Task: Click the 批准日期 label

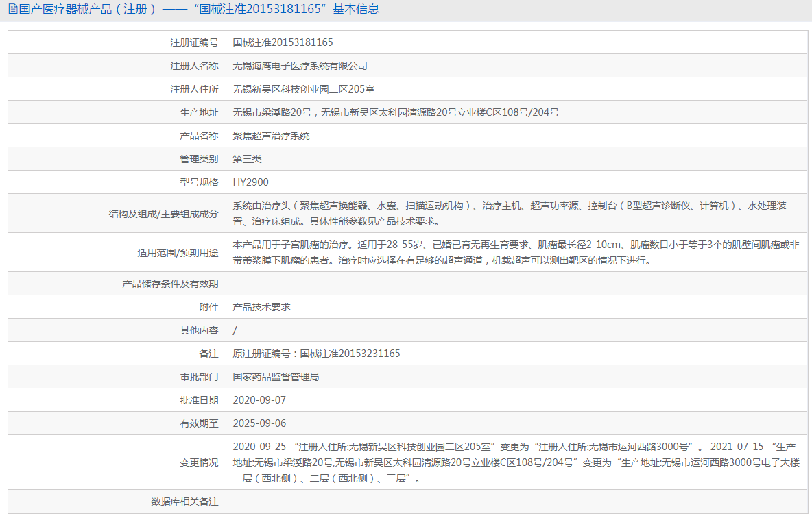Action: (199, 400)
